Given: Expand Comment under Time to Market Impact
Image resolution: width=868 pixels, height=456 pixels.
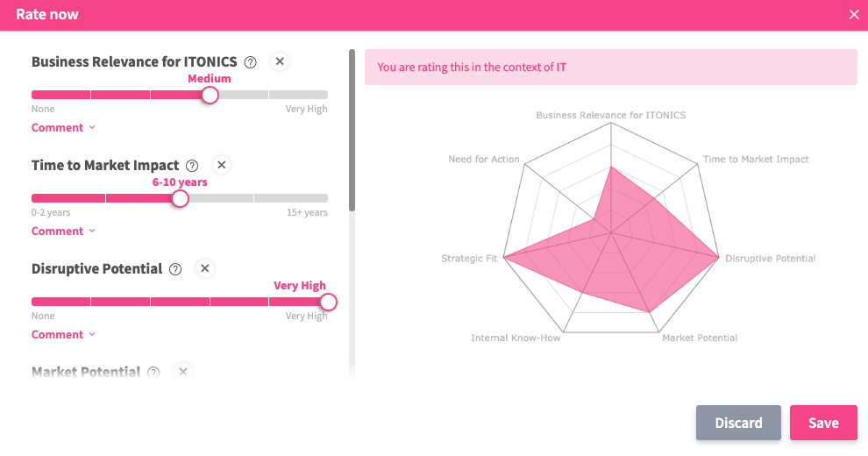Looking at the screenshot, I should pyautogui.click(x=63, y=232).
